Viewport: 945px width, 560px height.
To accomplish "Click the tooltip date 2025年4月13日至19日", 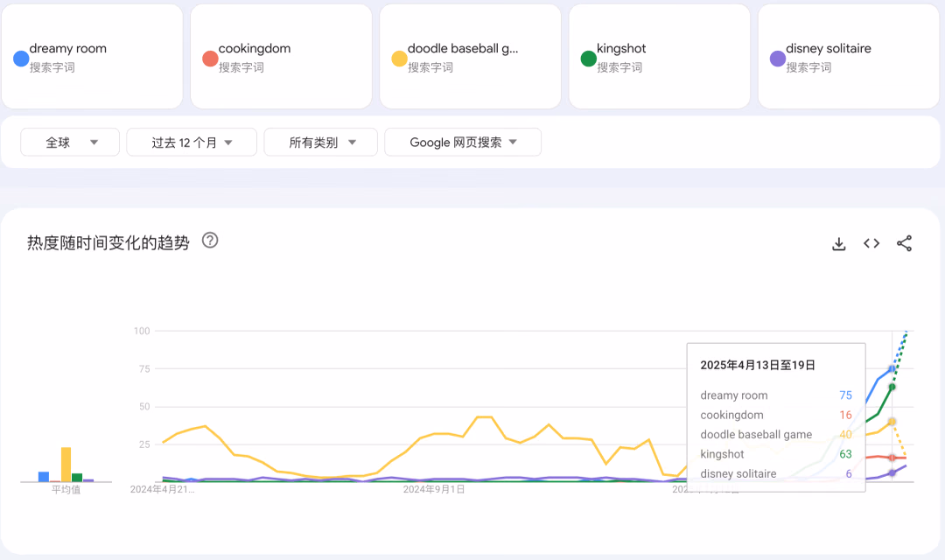I will (x=758, y=365).
